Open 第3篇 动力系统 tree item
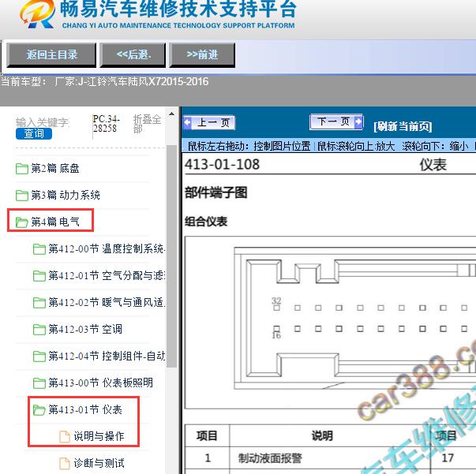 click(66, 196)
